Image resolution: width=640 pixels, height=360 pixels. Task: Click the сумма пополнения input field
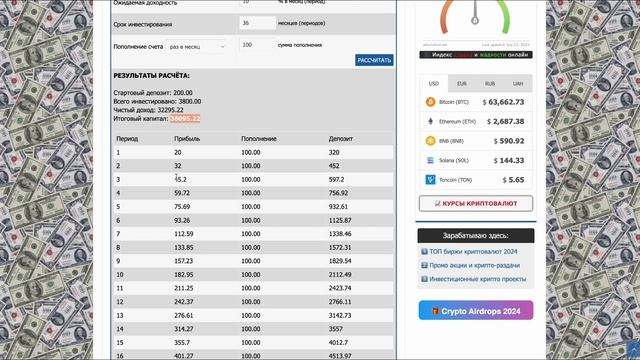point(258,45)
